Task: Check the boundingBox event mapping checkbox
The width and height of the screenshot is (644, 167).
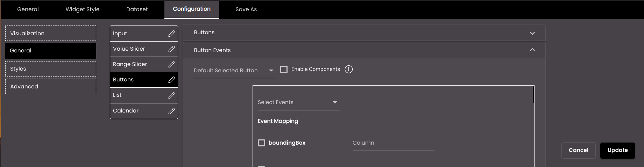Action: 261,143
